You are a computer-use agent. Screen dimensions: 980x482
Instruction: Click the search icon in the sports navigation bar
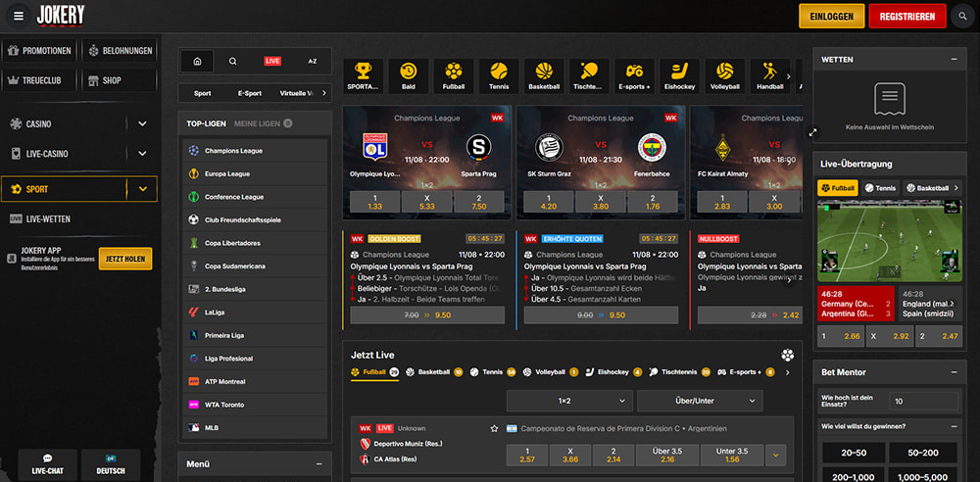pos(232,62)
